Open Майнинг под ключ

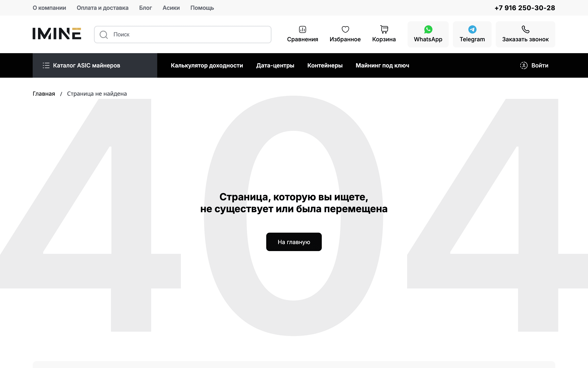[x=382, y=65]
